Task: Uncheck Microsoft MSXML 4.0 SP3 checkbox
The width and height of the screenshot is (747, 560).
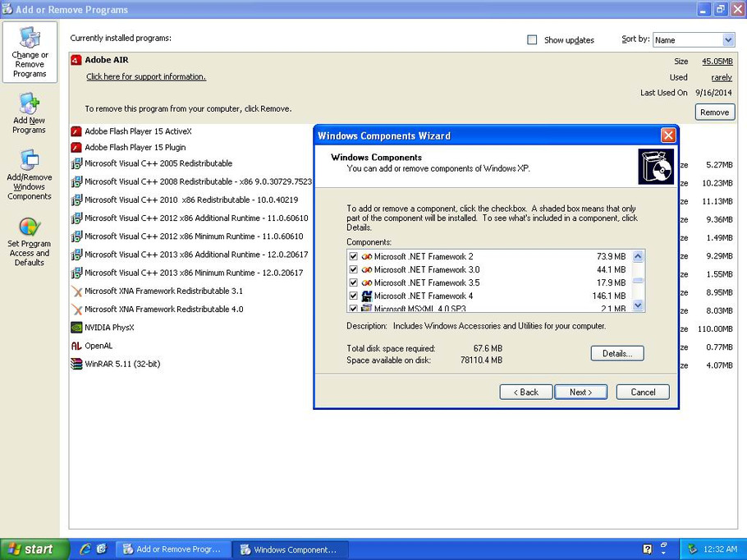Action: click(354, 308)
